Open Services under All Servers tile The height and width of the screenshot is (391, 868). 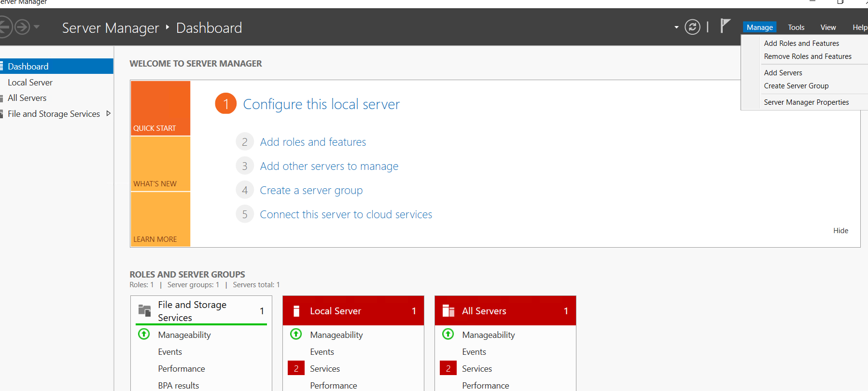coord(477,369)
